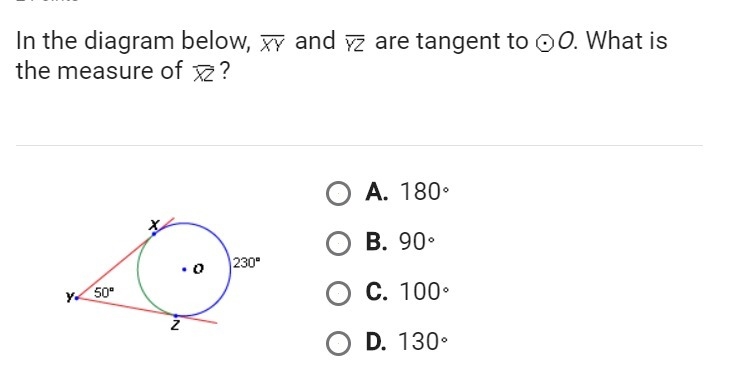Mark option C radio button

pyautogui.click(x=338, y=293)
